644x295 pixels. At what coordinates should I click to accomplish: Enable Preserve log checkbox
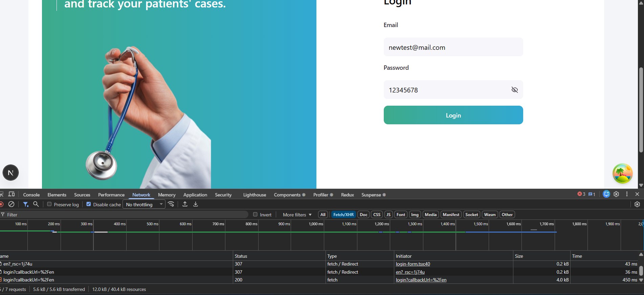49,204
